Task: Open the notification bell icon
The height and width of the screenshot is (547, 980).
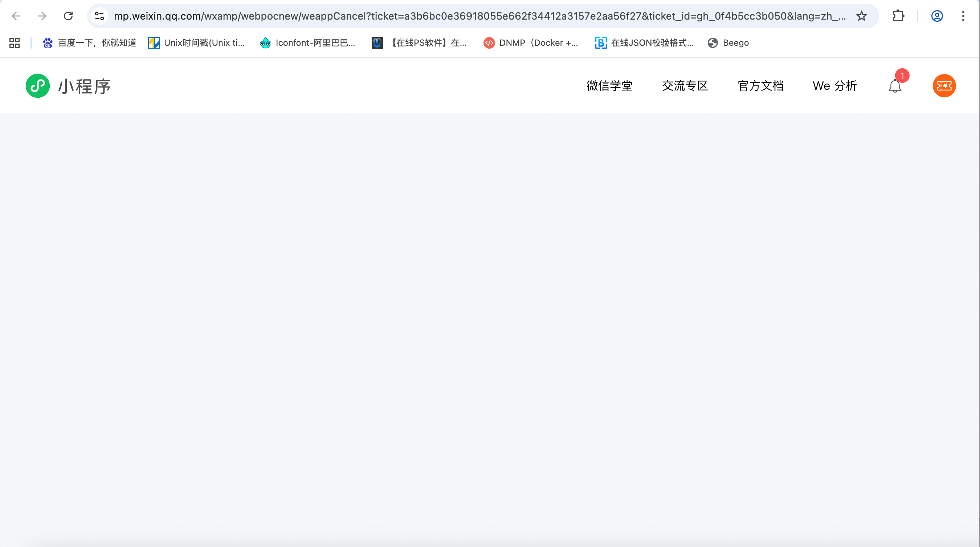Action: pyautogui.click(x=894, y=86)
